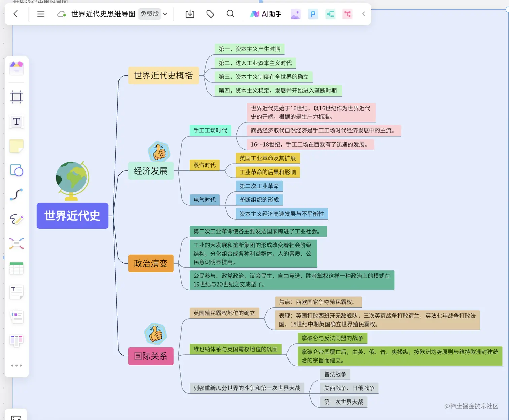Select node 焦点：西欧国家争夺殖民霸权

pos(318,302)
